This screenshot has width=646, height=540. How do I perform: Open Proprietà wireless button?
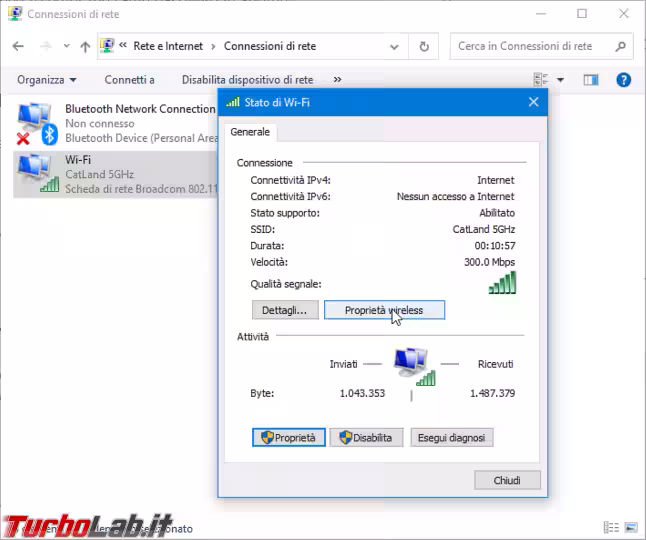point(384,310)
